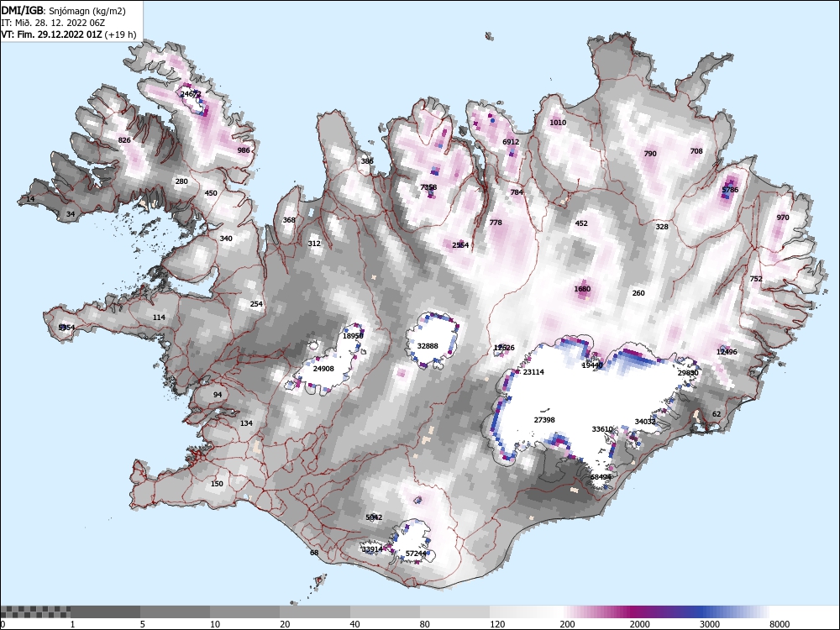Viewport: 840px width, 630px height.
Task: Click the snow value 150 in the southwest
Action: [x=217, y=485]
